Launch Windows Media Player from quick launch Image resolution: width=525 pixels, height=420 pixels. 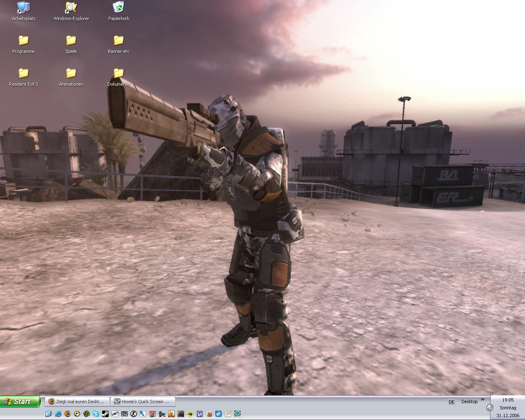coord(77,414)
